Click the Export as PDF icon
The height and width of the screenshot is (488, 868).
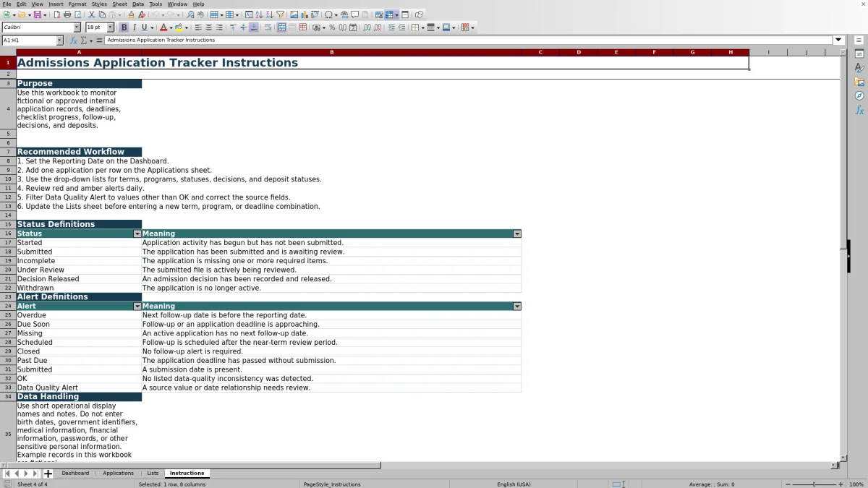(56, 14)
